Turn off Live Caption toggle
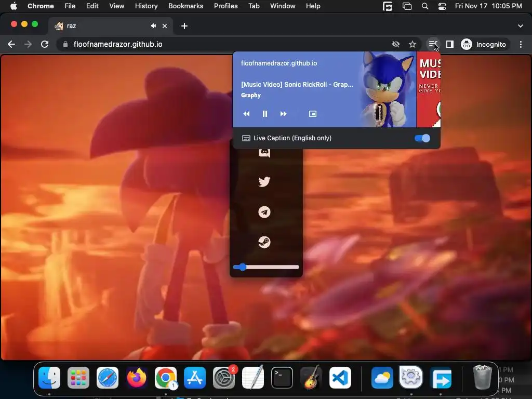The width and height of the screenshot is (532, 399). pos(422,138)
